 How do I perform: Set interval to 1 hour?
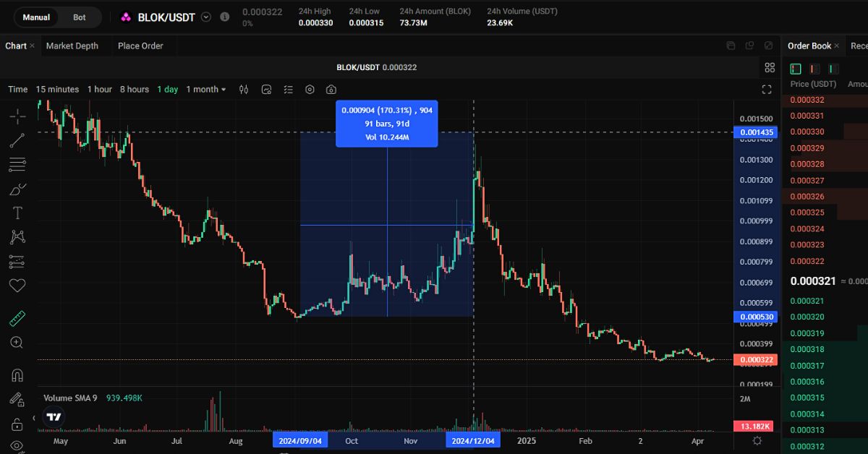100,90
